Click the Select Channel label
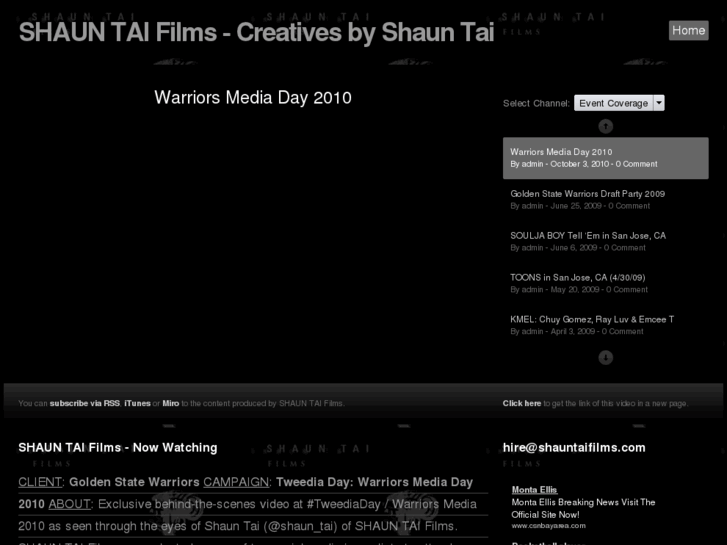Screen dimensions: 727x545 point(536,103)
